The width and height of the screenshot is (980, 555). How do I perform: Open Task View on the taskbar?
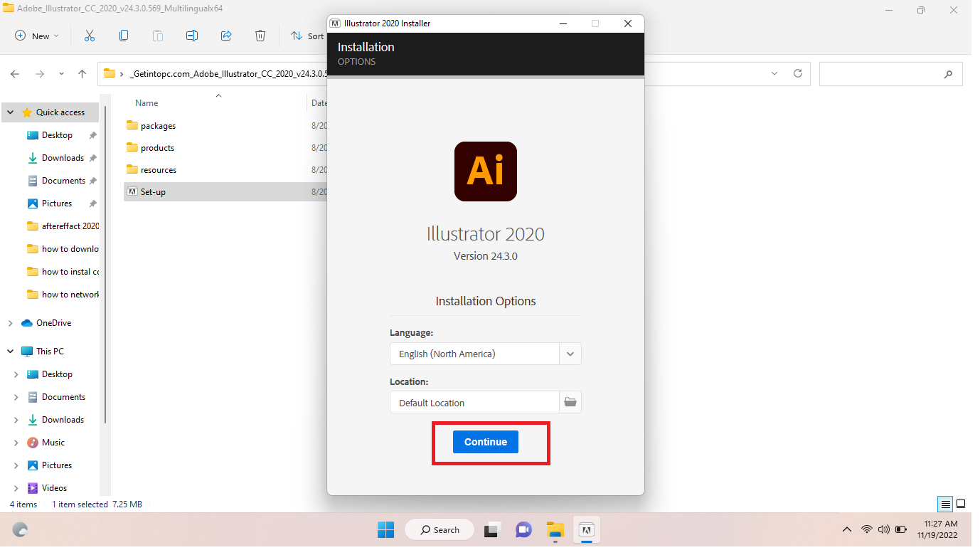tap(492, 530)
